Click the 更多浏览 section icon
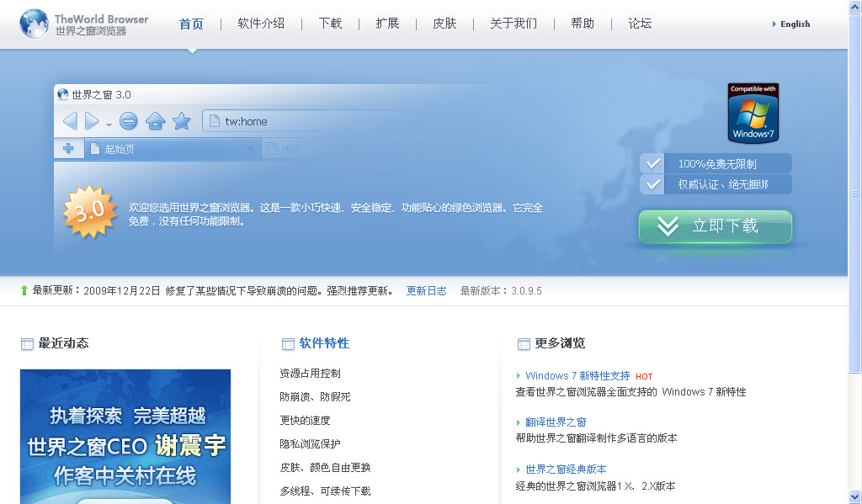Image resolution: width=862 pixels, height=504 pixels. (x=524, y=344)
